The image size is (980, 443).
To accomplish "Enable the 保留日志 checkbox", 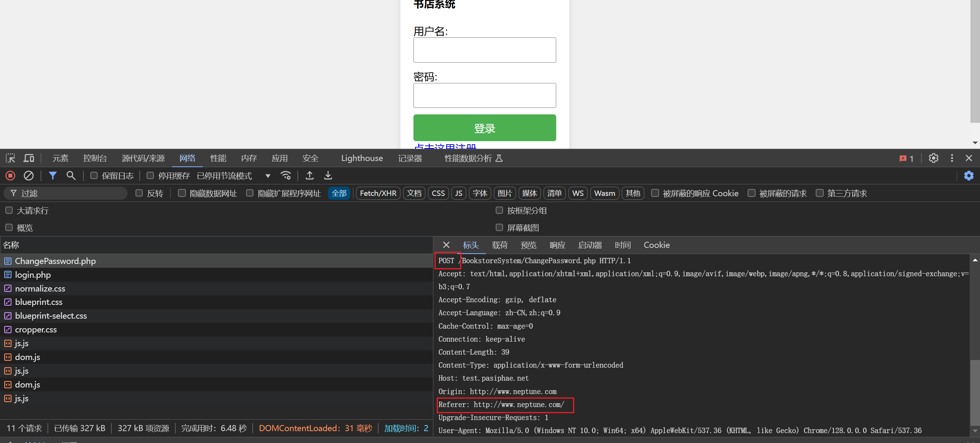I will (x=94, y=176).
